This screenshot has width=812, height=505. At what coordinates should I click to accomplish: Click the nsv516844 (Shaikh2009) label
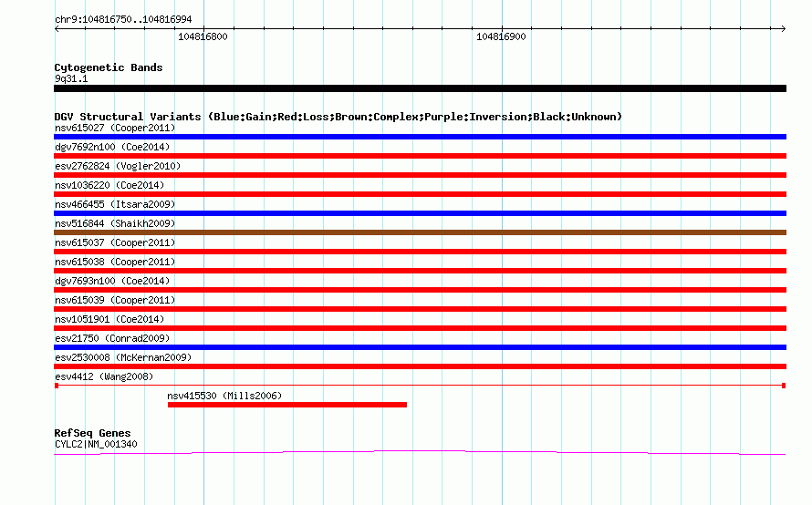[x=115, y=223]
